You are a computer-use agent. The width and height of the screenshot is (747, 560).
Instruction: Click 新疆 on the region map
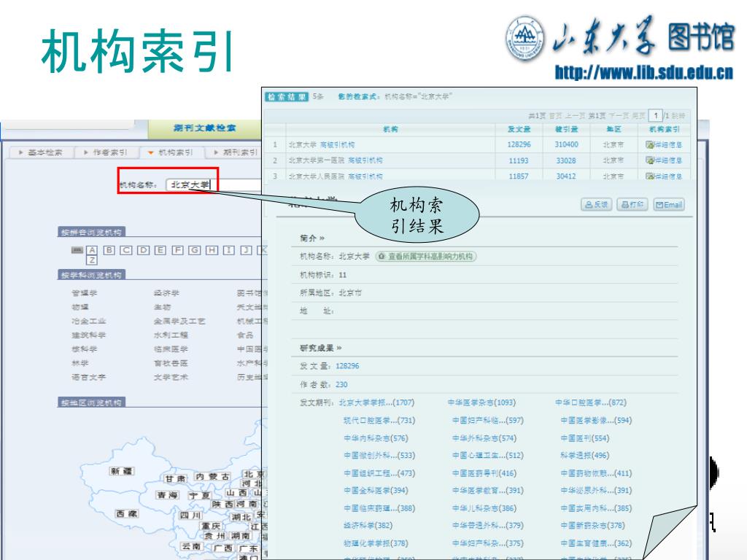click(122, 471)
